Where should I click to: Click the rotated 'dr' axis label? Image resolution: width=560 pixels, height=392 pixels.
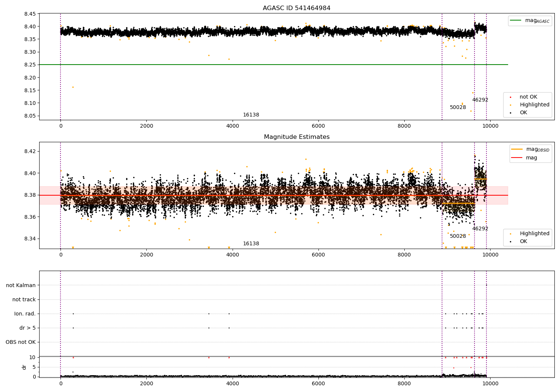tap(24, 367)
